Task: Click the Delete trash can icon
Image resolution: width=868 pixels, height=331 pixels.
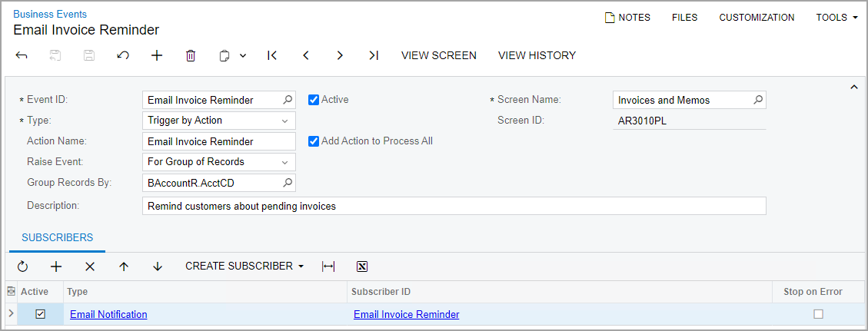Action: pyautogui.click(x=191, y=55)
